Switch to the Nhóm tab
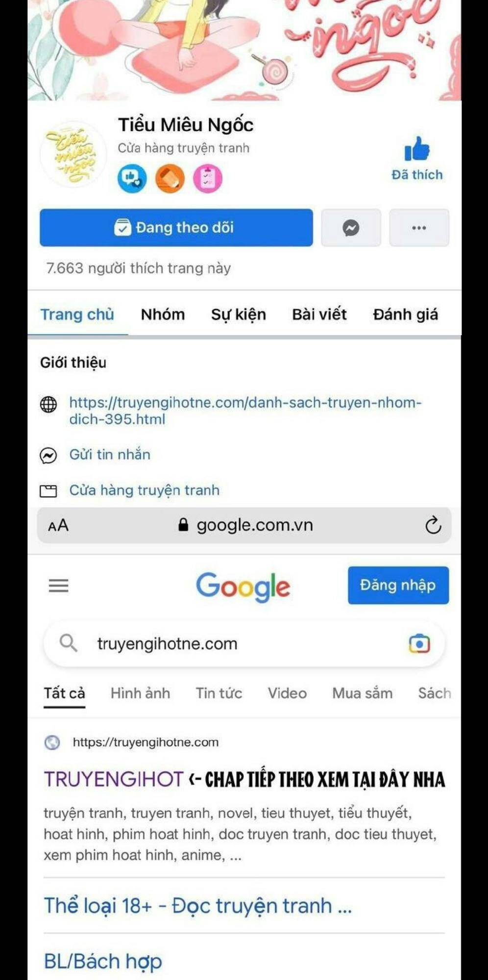The height and width of the screenshot is (980, 488). coord(163,314)
